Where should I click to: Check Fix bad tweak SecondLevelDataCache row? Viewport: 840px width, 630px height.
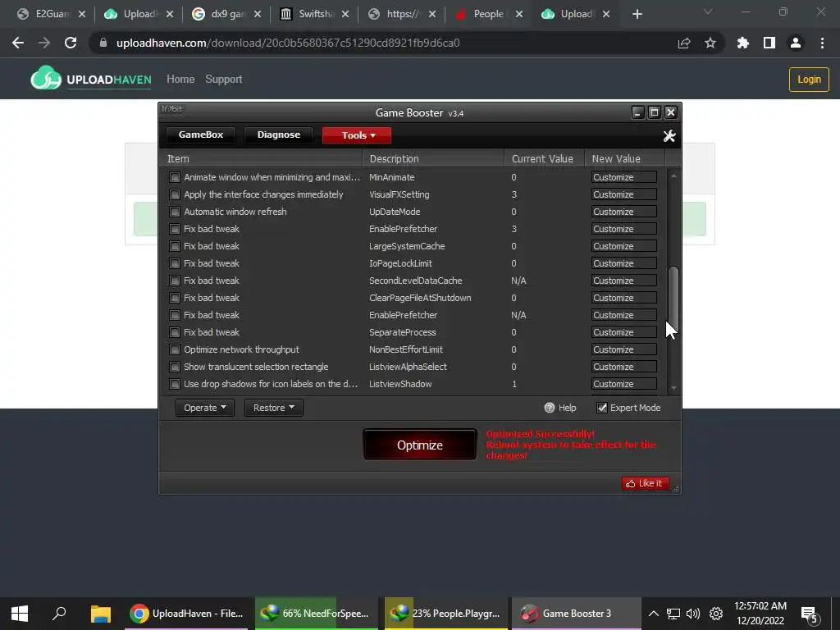tap(174, 281)
